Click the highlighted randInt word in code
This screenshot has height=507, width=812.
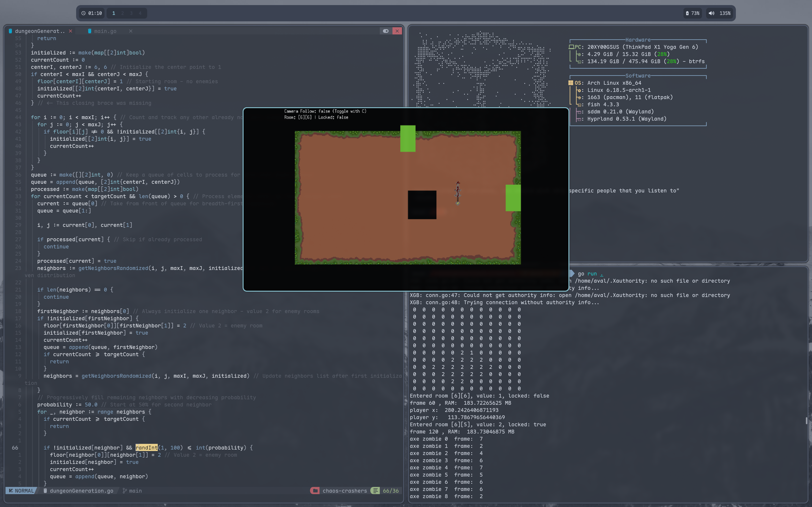(x=146, y=448)
